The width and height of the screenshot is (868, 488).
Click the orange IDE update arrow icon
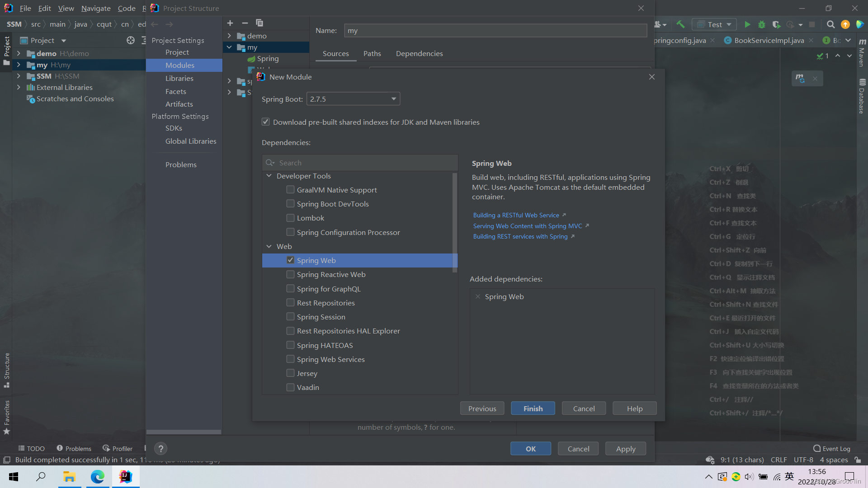(x=845, y=24)
